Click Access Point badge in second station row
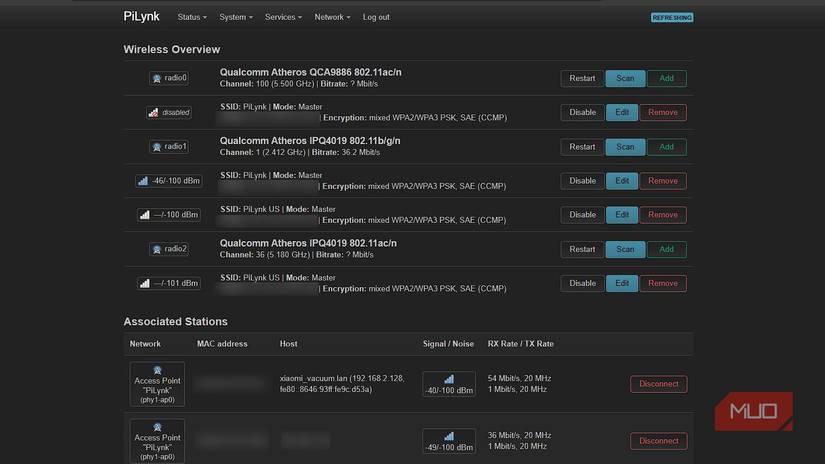 [x=157, y=441]
